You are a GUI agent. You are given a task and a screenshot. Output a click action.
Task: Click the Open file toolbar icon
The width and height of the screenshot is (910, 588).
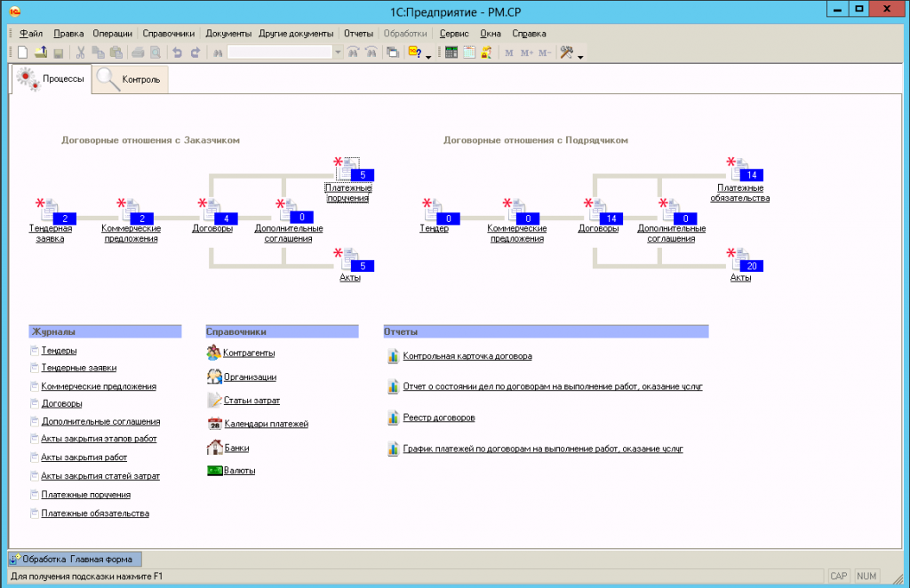pyautogui.click(x=41, y=52)
